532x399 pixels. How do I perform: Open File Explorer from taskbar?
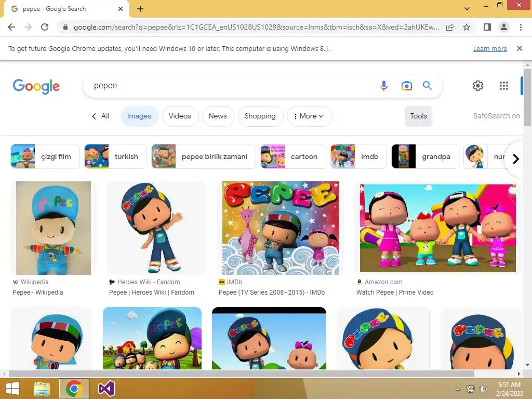42,389
